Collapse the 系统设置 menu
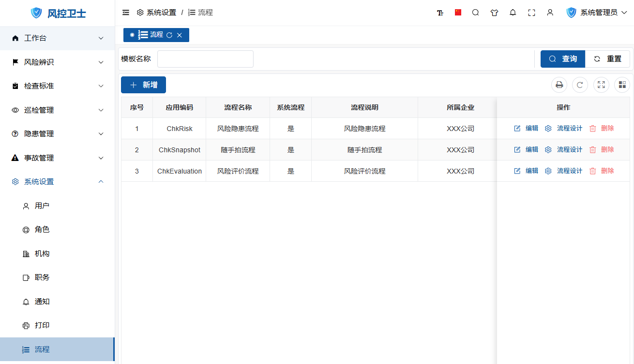This screenshot has height=364, width=634. point(57,182)
